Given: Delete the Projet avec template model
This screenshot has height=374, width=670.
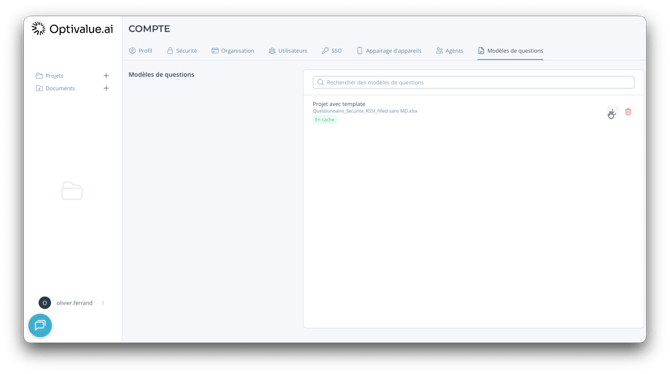Looking at the screenshot, I should (x=628, y=112).
